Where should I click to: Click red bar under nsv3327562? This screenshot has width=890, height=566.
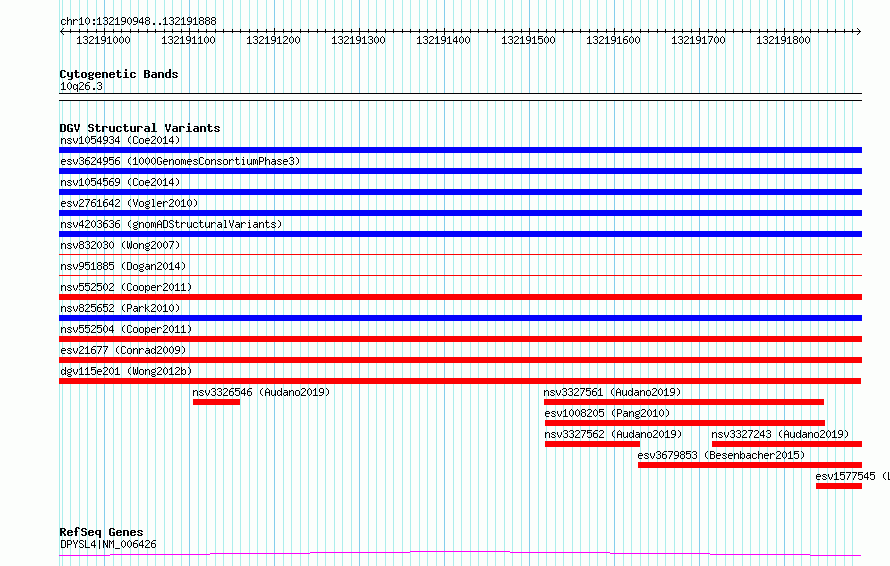pyautogui.click(x=593, y=445)
